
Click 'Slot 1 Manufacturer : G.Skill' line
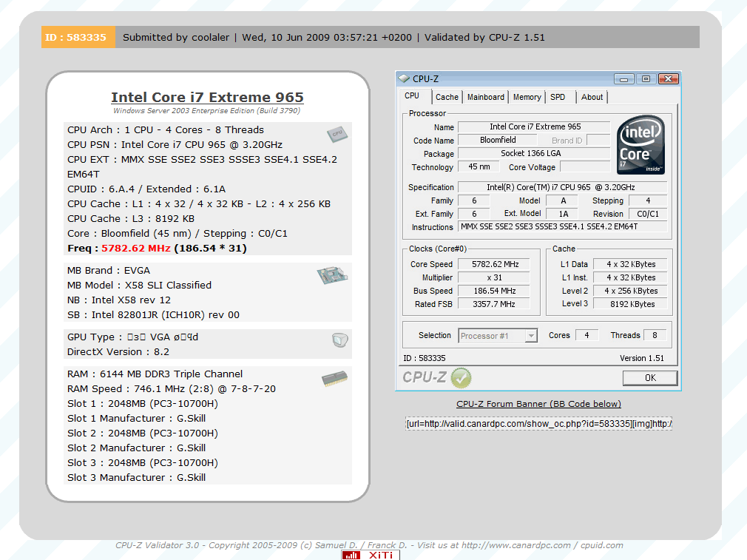136,419
